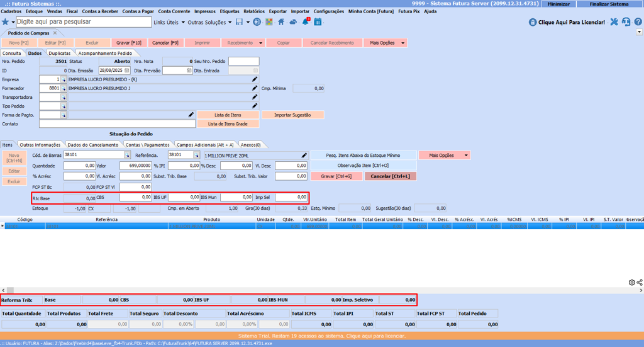This screenshot has width=644, height=347.
Task: Click the notifications bell icon
Action: pos(306,22)
